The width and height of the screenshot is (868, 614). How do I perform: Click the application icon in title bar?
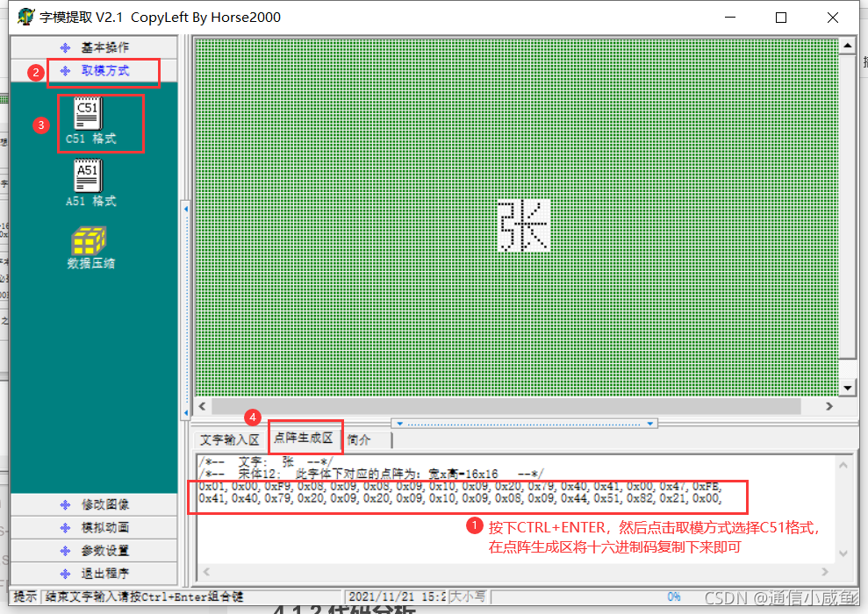click(x=26, y=18)
